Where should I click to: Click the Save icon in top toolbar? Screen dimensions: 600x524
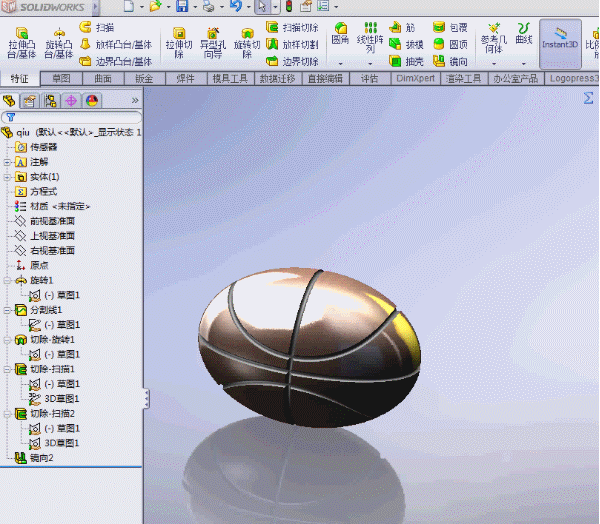pos(182,6)
